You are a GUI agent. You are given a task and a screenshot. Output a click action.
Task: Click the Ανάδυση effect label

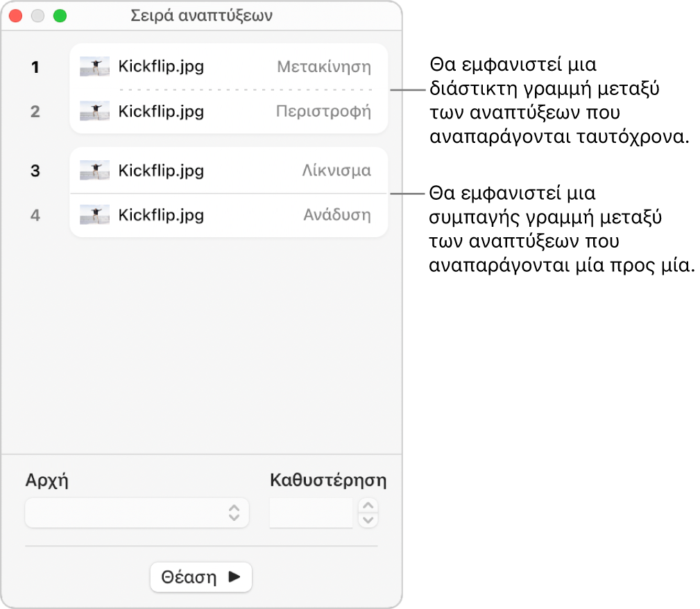click(337, 215)
